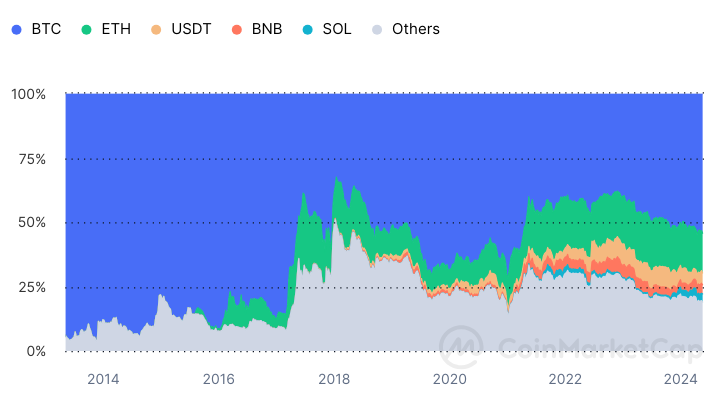723x402 pixels.
Task: Click the 100% y-axis label
Action: point(29,95)
